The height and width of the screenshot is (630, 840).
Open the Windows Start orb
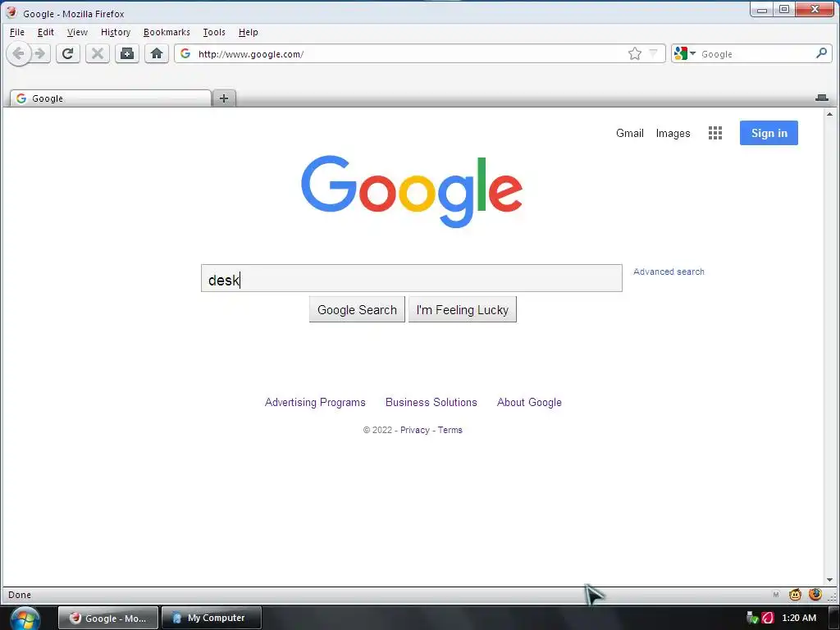pos(25,619)
